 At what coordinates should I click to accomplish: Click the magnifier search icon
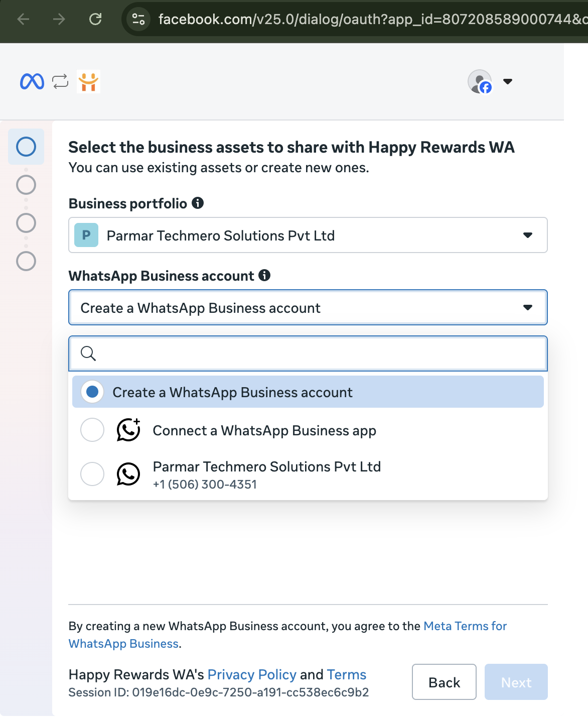pyautogui.click(x=88, y=353)
